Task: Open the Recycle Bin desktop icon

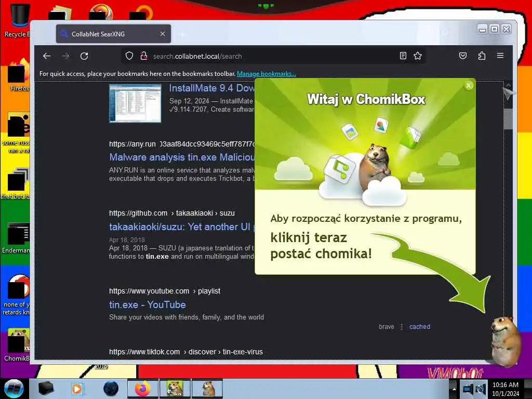Action: coord(17,19)
